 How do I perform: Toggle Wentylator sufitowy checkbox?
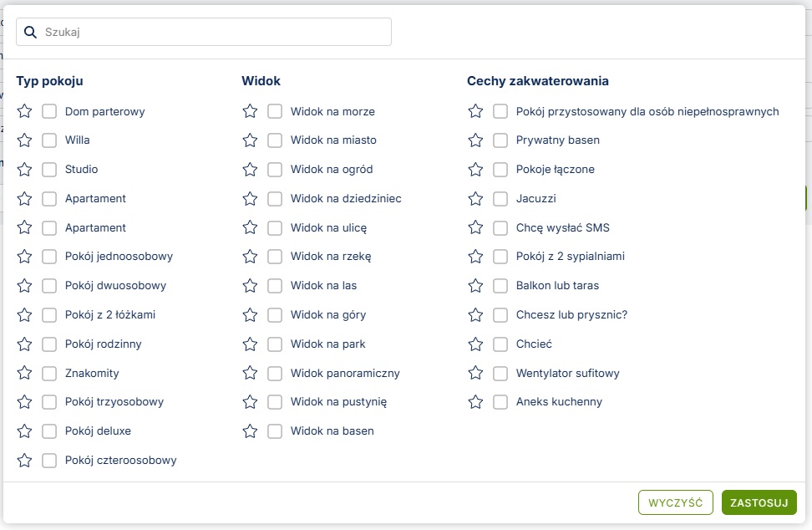[x=500, y=373]
